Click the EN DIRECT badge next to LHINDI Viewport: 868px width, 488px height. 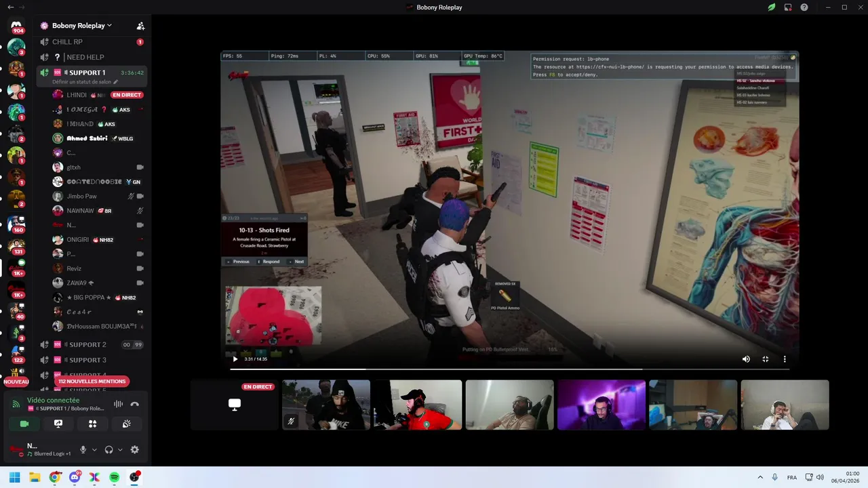(127, 95)
